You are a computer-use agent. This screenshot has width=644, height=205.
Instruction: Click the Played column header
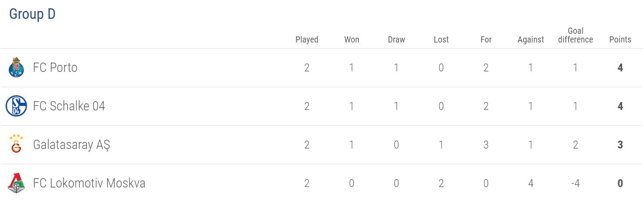pos(307,39)
